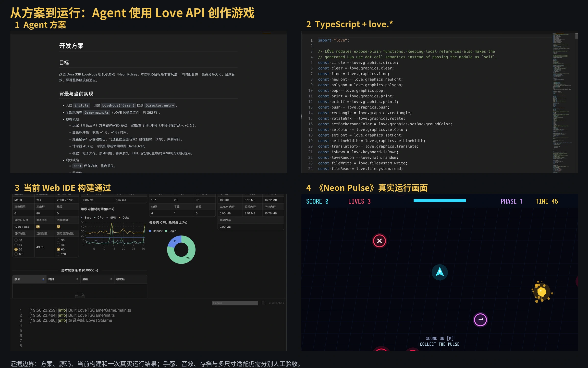Click the Director.entry inline code chip
Screen dimensions: 588x368
(x=160, y=105)
